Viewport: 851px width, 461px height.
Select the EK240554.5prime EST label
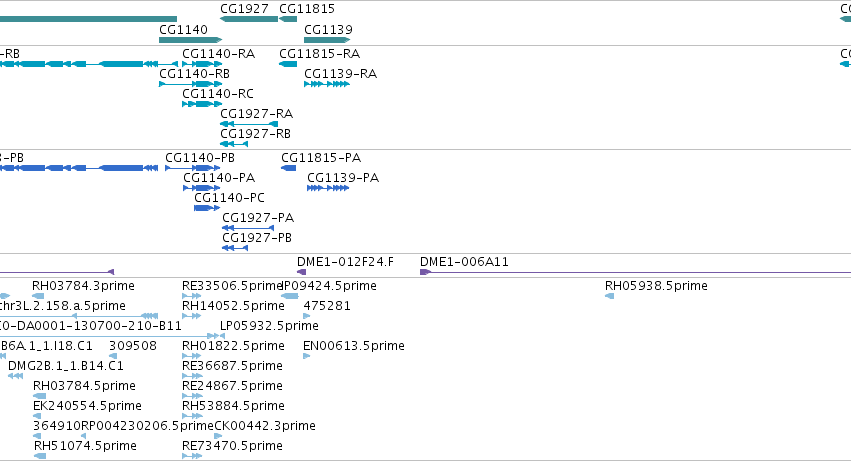coord(87,407)
